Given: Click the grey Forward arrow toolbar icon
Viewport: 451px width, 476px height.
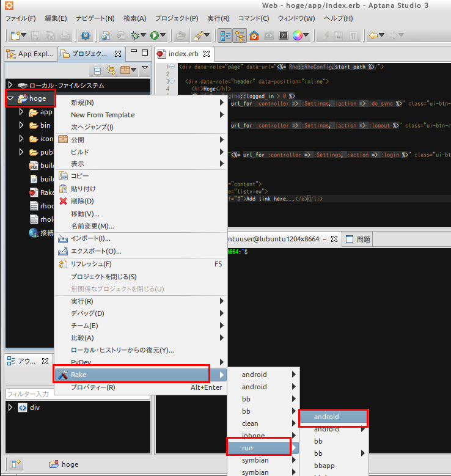Looking at the screenshot, I should [x=393, y=35].
